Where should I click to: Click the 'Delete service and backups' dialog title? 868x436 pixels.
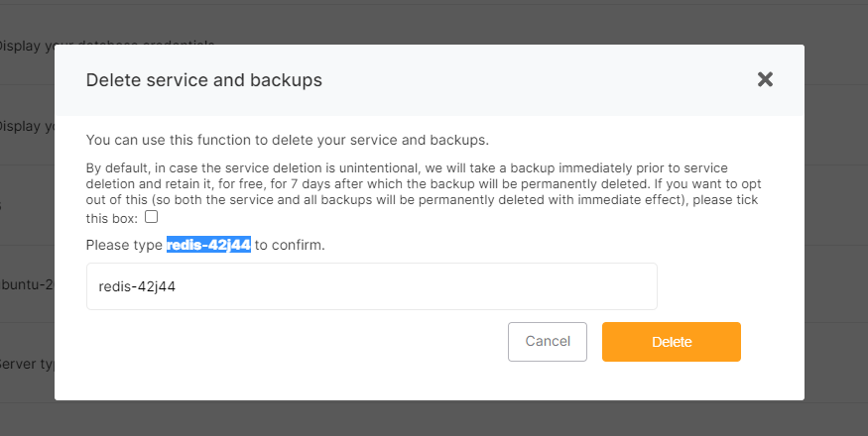pyautogui.click(x=203, y=80)
